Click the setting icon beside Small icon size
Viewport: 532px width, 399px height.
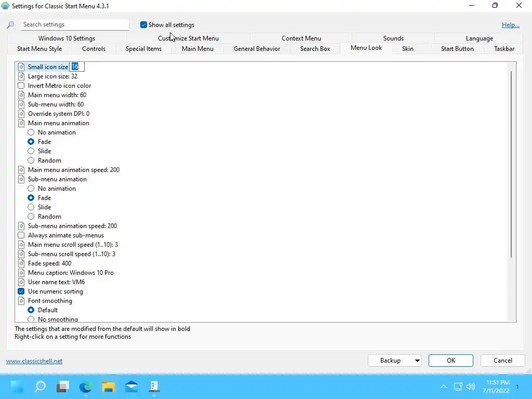pyautogui.click(x=21, y=67)
